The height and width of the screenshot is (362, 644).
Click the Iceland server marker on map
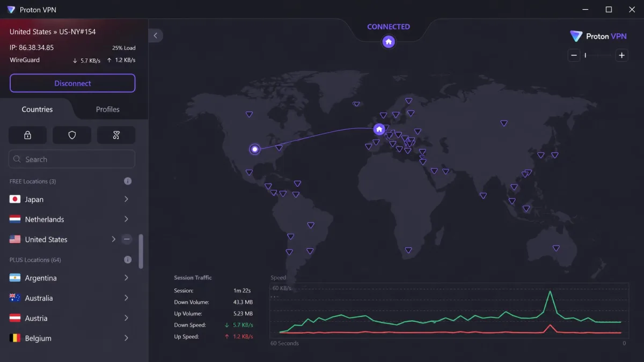tap(356, 104)
